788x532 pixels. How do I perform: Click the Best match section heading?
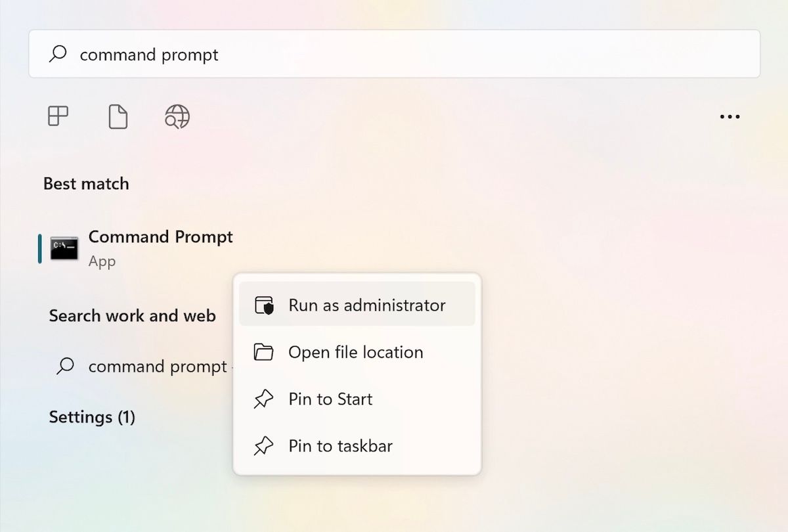(x=86, y=183)
